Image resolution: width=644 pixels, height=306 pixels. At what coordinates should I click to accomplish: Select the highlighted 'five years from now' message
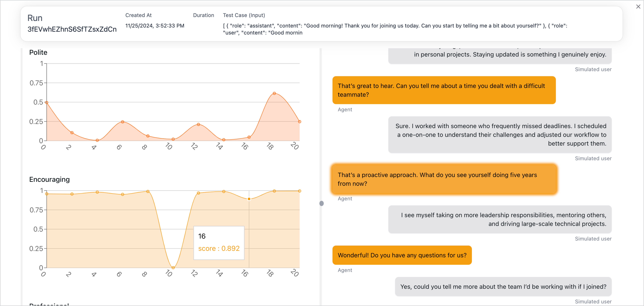pos(444,179)
